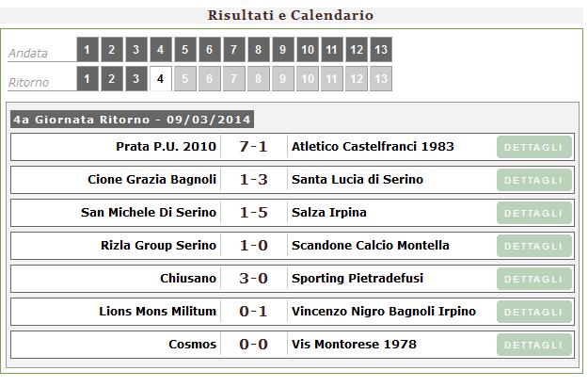Click the 3-0 score for Chiusano
588x387 pixels.
pyautogui.click(x=253, y=279)
